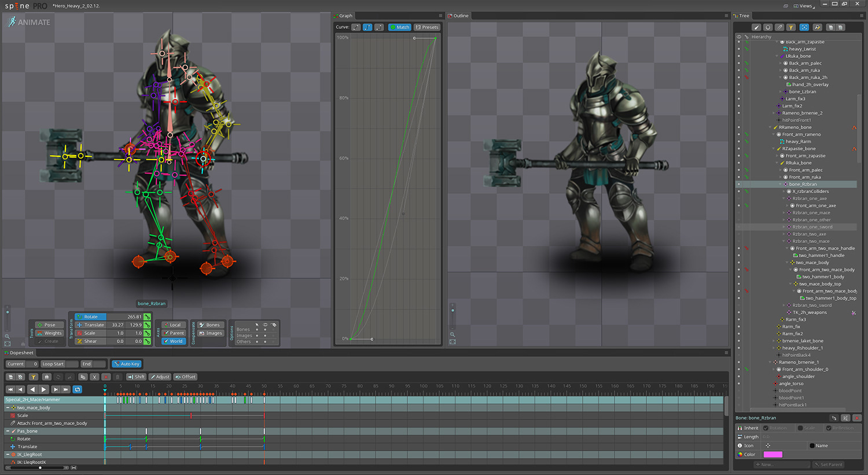Toggle the Reflection inherit checkbox
This screenshot has width=868, height=475.
click(829, 428)
